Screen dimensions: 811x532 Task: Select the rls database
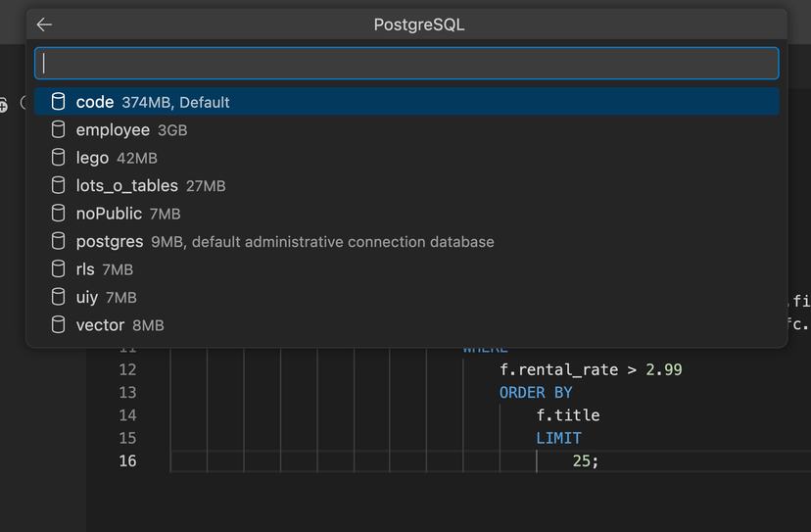point(406,269)
